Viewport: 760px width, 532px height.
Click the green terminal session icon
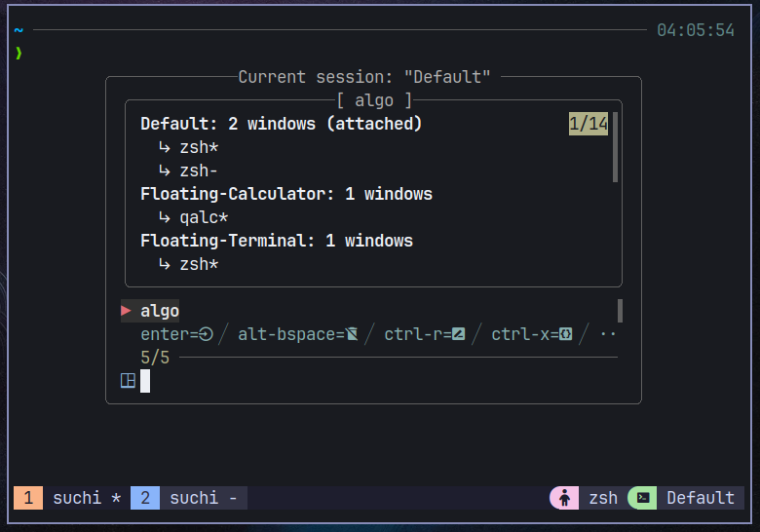[x=643, y=498]
